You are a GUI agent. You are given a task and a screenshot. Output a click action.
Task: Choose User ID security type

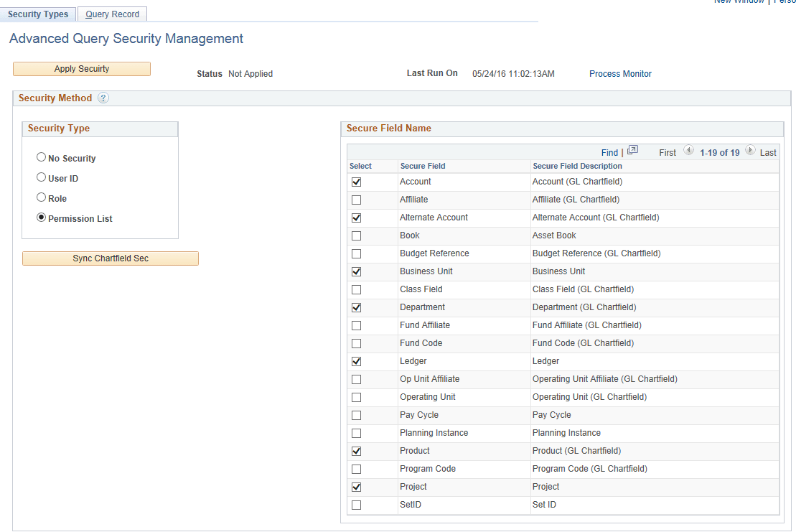coord(41,177)
